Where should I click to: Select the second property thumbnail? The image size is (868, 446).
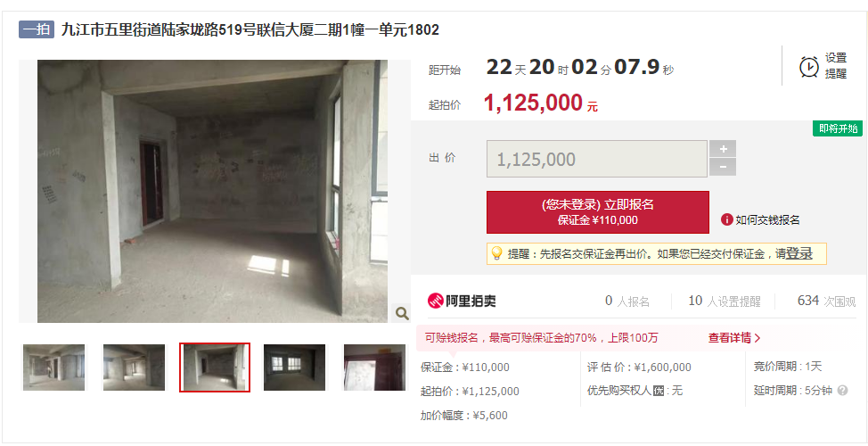(x=134, y=368)
